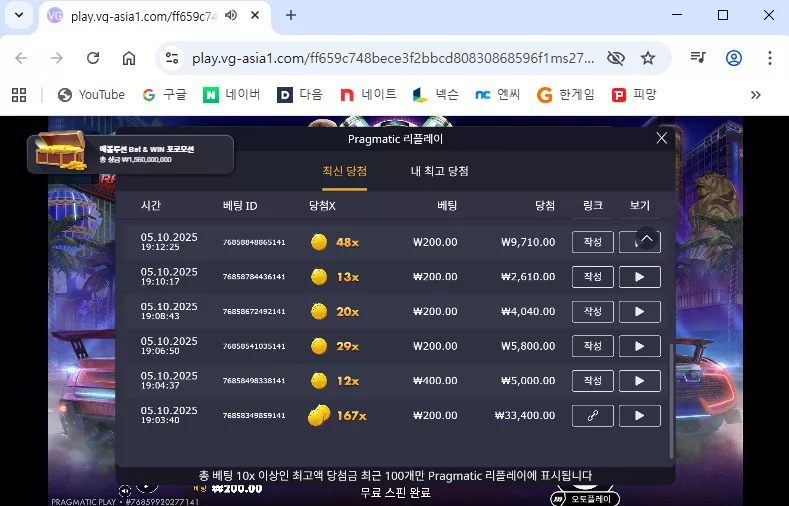Click the 당첨X column header
Image resolution: width=789 pixels, height=506 pixels.
pos(322,206)
